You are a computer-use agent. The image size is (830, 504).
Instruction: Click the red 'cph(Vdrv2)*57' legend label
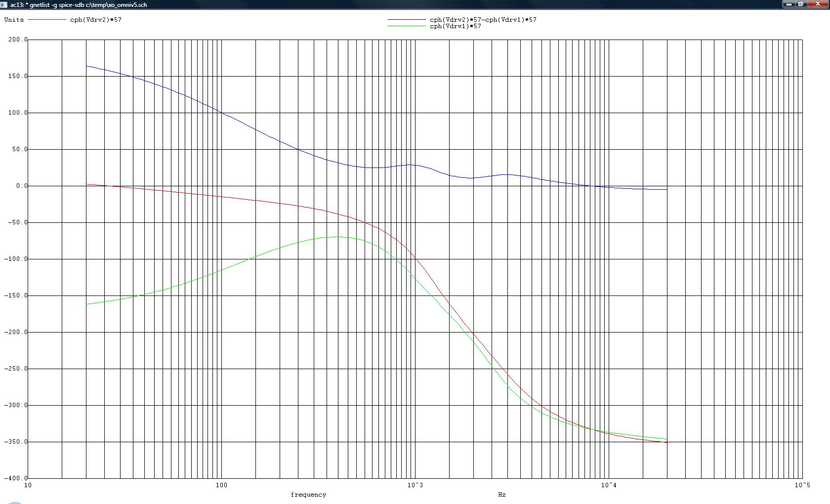pos(96,20)
